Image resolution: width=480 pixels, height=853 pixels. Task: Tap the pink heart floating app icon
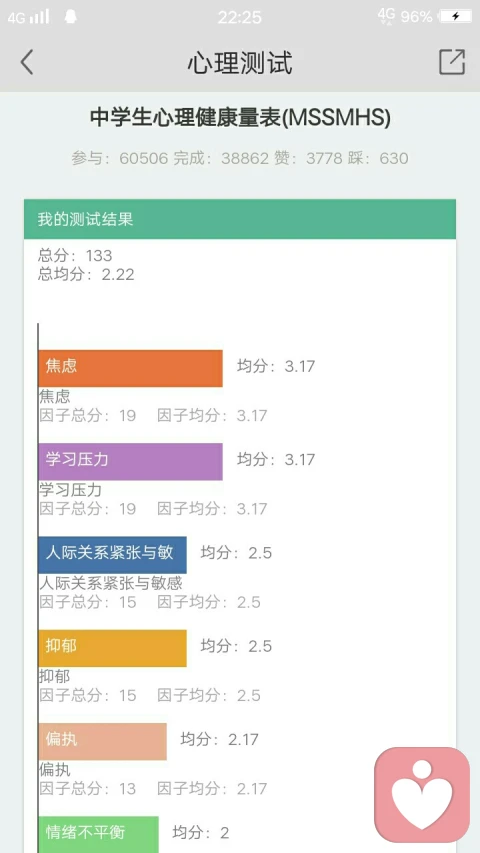(x=422, y=795)
